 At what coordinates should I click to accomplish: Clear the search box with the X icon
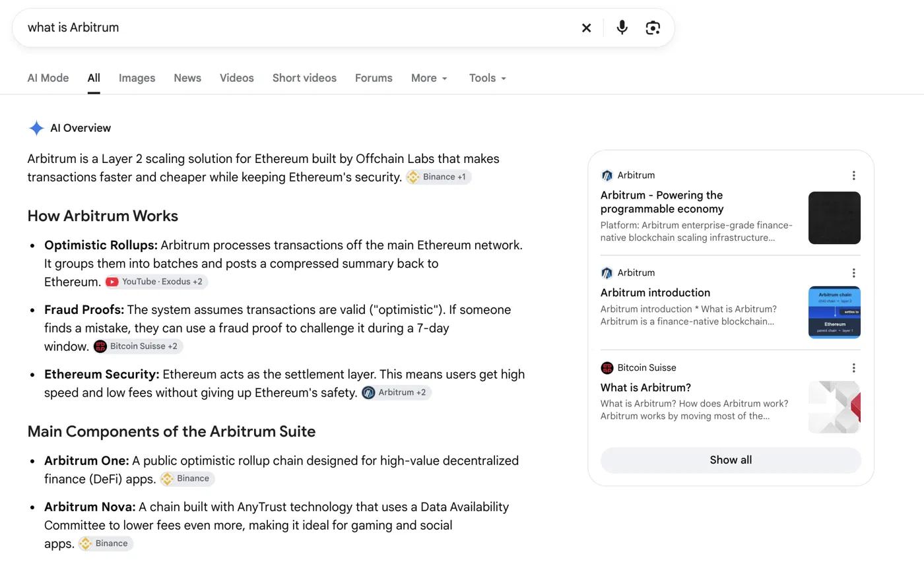pyautogui.click(x=586, y=28)
